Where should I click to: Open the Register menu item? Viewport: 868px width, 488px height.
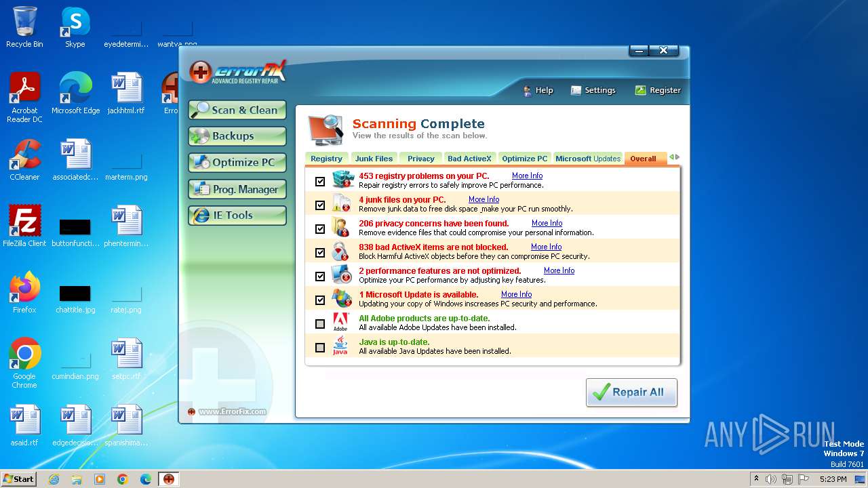pyautogui.click(x=658, y=90)
